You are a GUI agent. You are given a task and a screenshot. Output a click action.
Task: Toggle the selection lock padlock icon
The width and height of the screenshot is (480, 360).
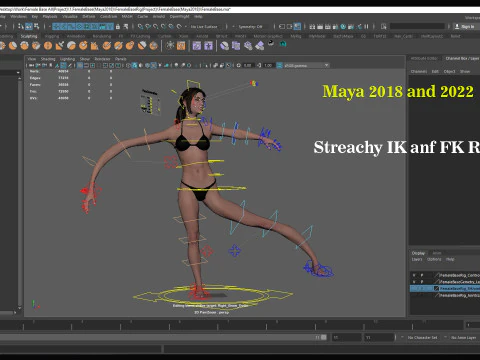tap(118, 26)
